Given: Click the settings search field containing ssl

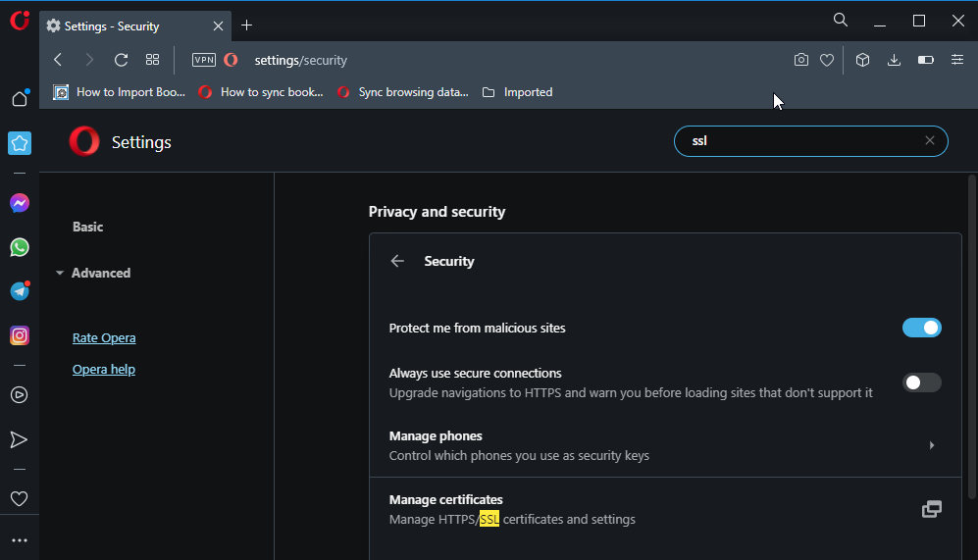Looking at the screenshot, I should pyautogui.click(x=811, y=141).
